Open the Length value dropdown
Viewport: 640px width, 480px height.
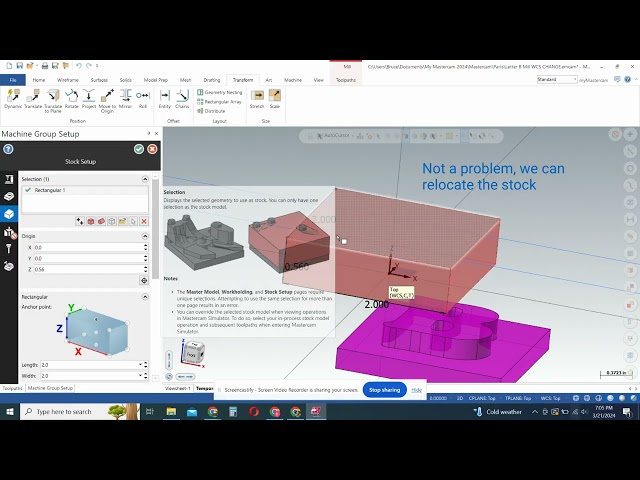pos(140,365)
